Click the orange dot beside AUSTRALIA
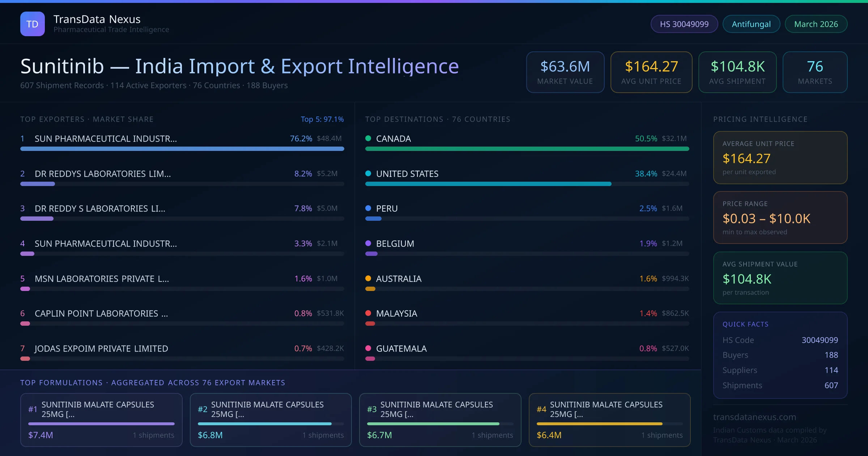The width and height of the screenshot is (868, 456). [x=368, y=278]
